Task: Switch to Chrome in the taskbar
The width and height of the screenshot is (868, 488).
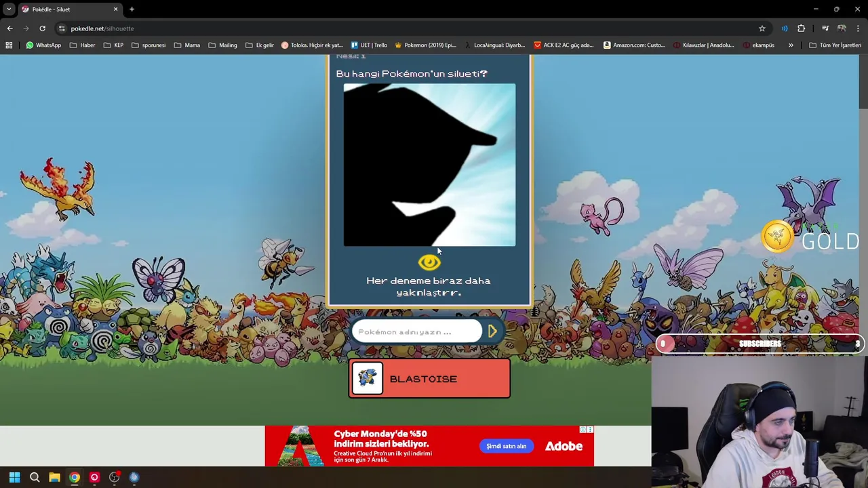Action: tap(75, 477)
